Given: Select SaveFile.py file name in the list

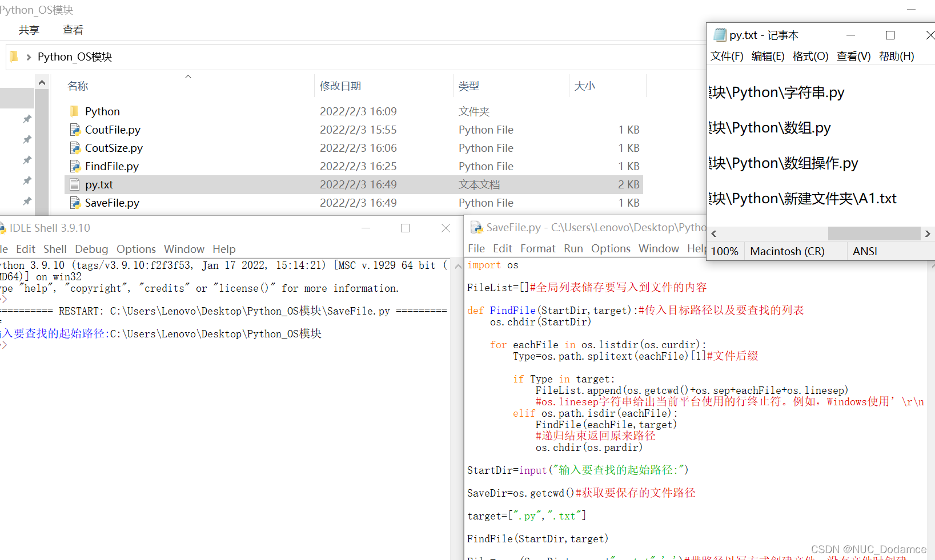Looking at the screenshot, I should click(112, 203).
